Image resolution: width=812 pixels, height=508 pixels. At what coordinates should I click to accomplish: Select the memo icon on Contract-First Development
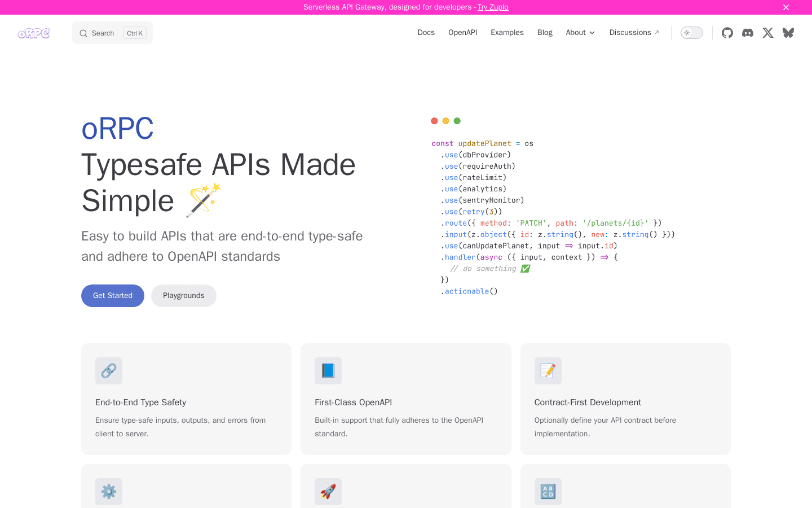(x=548, y=371)
